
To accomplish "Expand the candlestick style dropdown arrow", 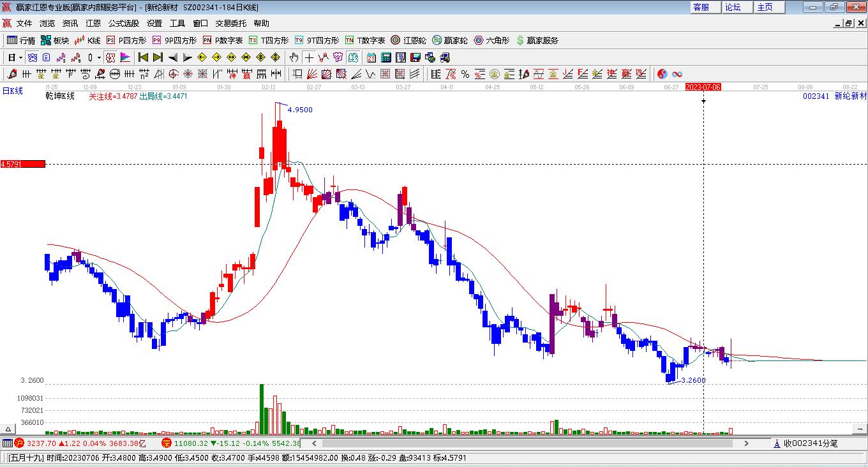I will [100, 57].
